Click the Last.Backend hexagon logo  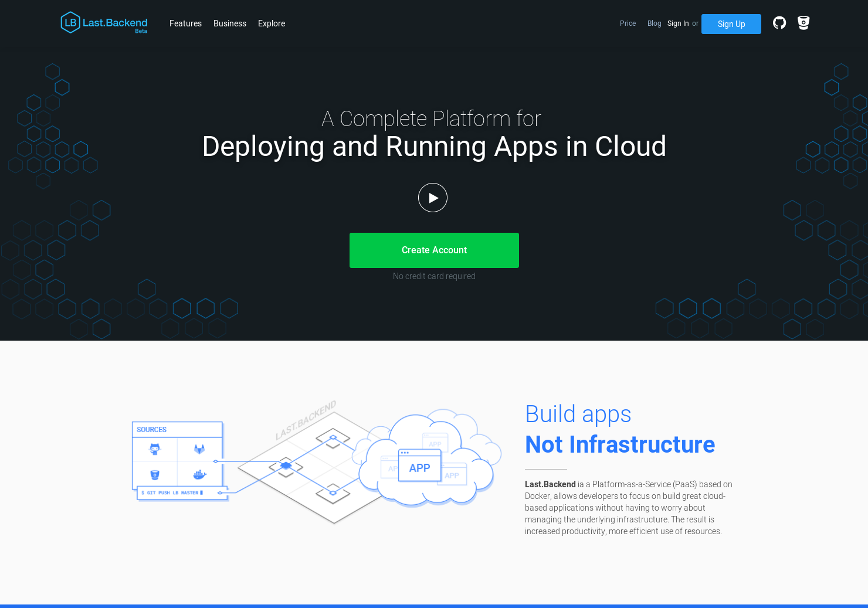70,23
